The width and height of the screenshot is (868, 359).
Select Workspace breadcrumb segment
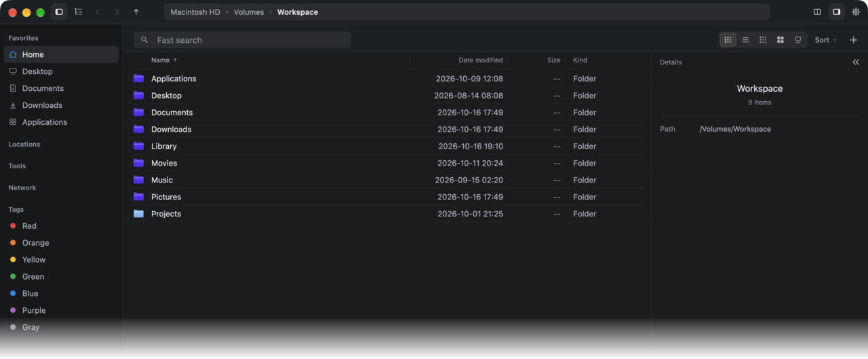click(298, 12)
